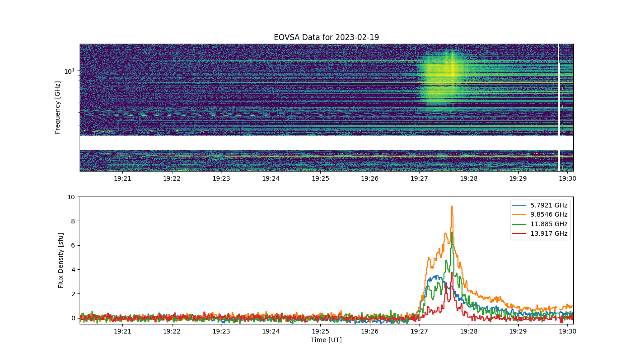Image resolution: width=637 pixels, height=364 pixels.
Task: Click the Frequency [GHz] axis label
Action: [x=58, y=107]
